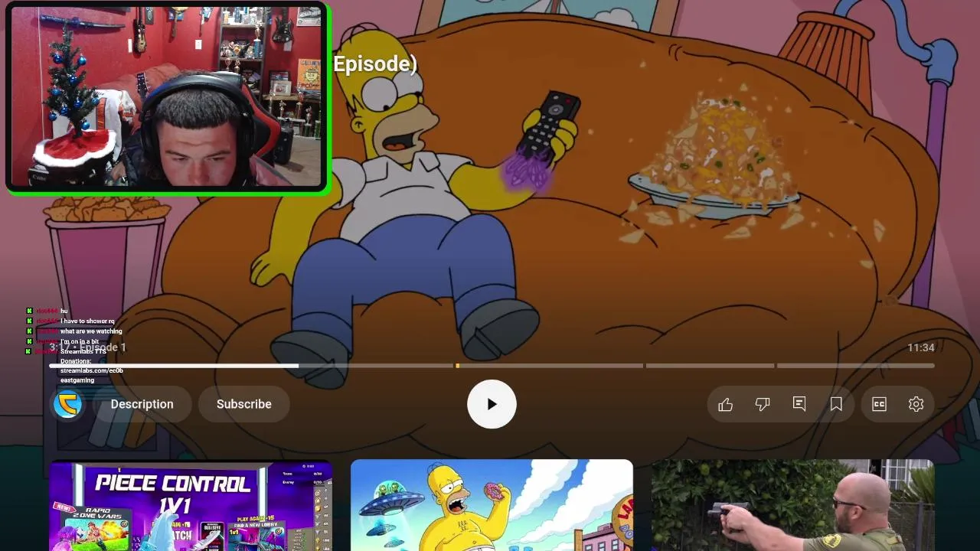This screenshot has height=551, width=980.
Task: Open the settings gear icon
Action: [x=916, y=404]
